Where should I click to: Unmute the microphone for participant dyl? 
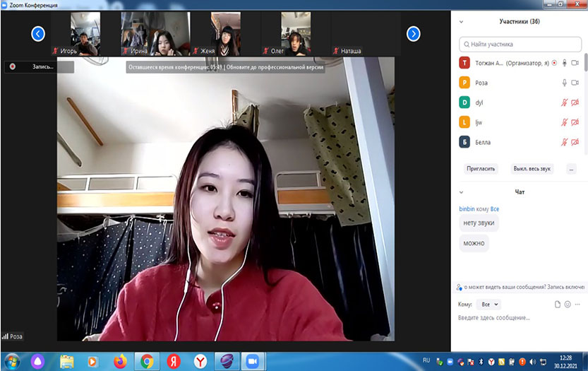[564, 102]
